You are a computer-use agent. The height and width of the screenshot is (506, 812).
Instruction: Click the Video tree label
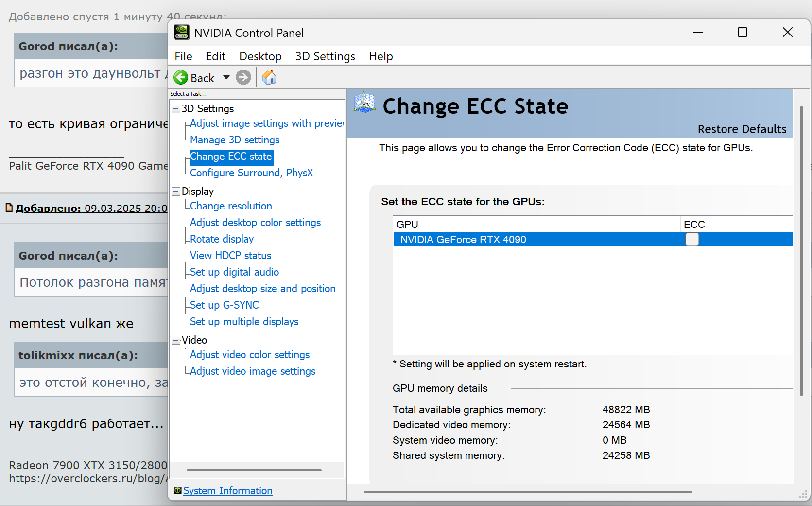click(x=194, y=340)
